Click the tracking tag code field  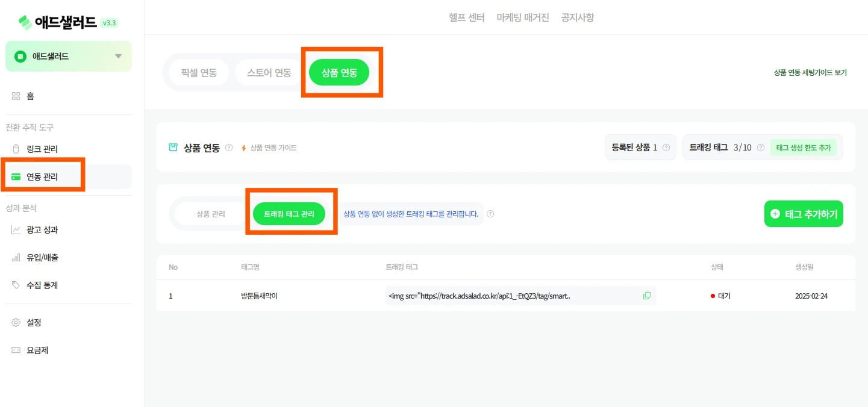(512, 296)
